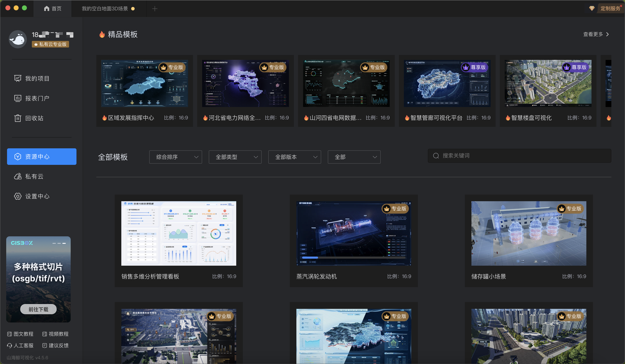The height and width of the screenshot is (364, 625).
Task: Click 储存罐小场景 title text
Action: click(x=489, y=276)
